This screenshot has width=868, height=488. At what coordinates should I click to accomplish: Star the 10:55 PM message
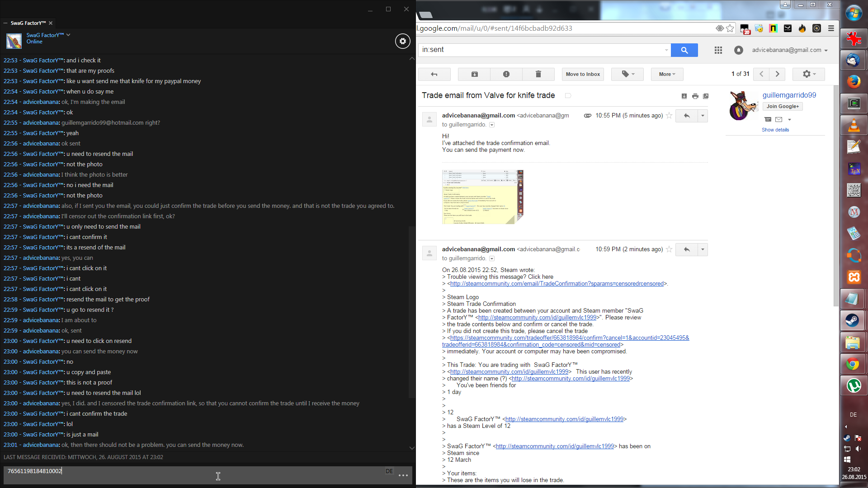tap(669, 116)
